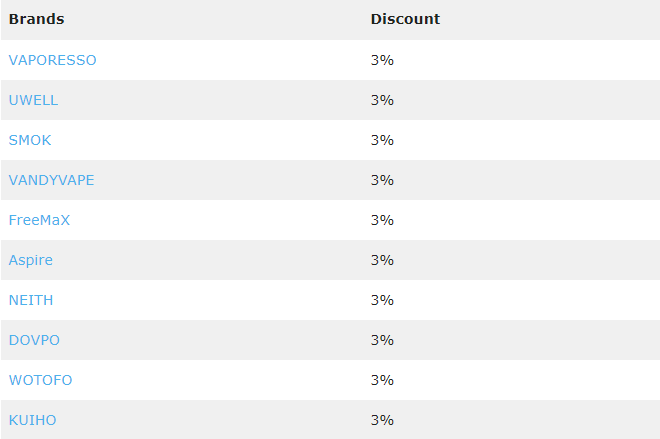
Task: Click the DOVPO row 3% value
Action: click(x=382, y=340)
